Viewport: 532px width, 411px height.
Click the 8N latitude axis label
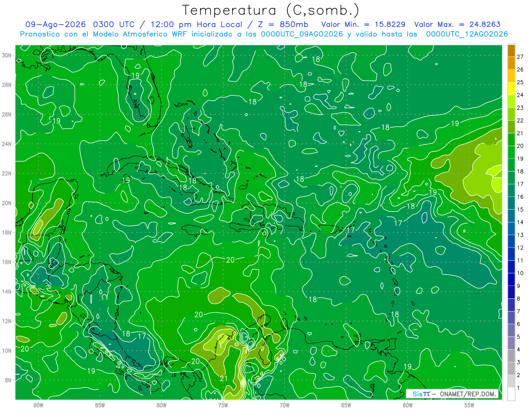(8, 380)
